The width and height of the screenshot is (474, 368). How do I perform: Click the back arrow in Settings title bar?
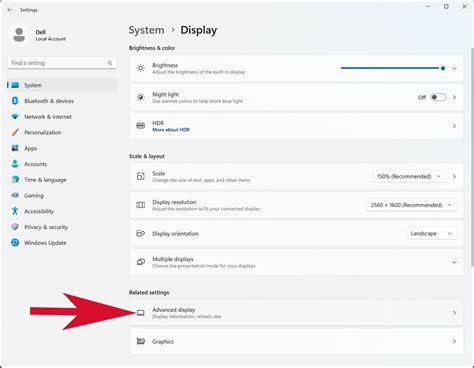click(10, 10)
